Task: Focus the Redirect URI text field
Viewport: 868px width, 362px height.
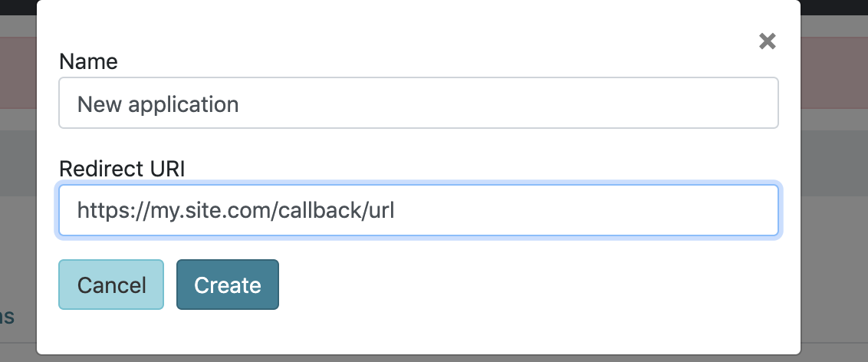Action: [419, 209]
